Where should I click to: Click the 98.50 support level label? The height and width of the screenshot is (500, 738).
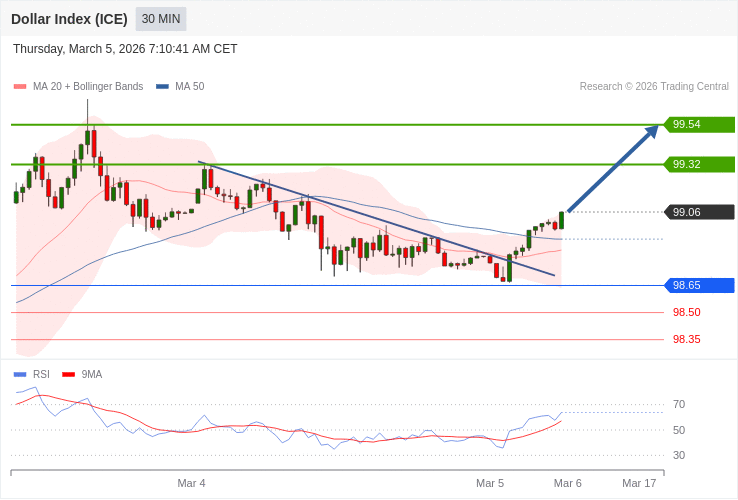686,312
